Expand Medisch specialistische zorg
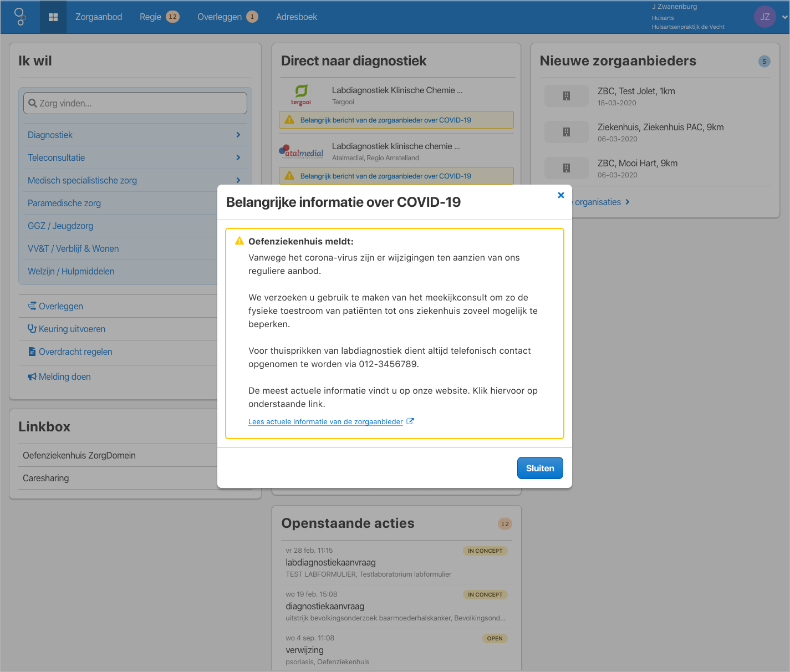The width and height of the screenshot is (790, 672). [238, 180]
